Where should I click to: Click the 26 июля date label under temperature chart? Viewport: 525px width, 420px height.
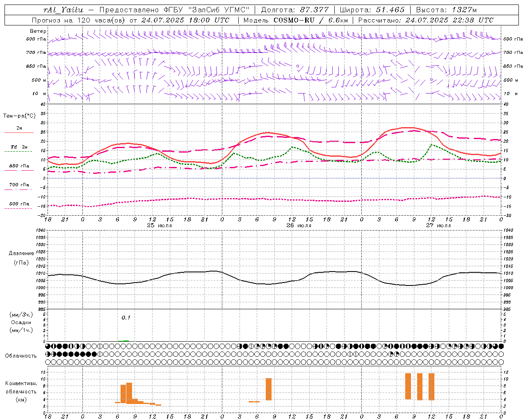(x=299, y=226)
